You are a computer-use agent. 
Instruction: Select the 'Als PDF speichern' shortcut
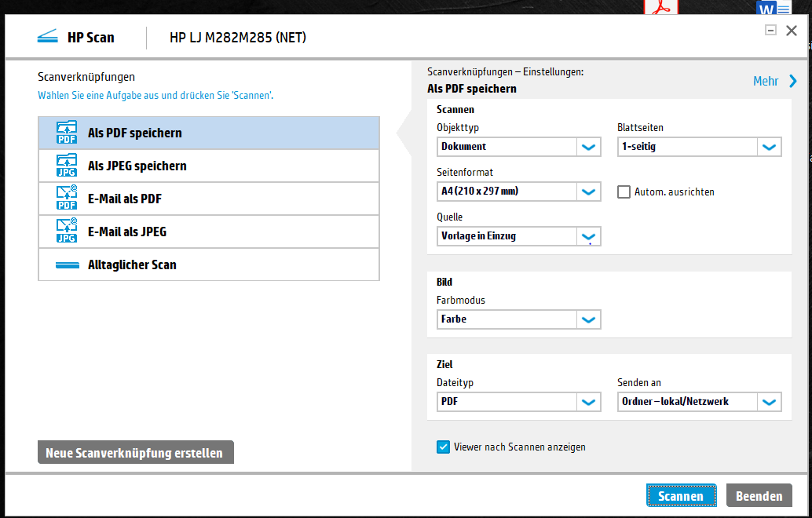click(209, 133)
